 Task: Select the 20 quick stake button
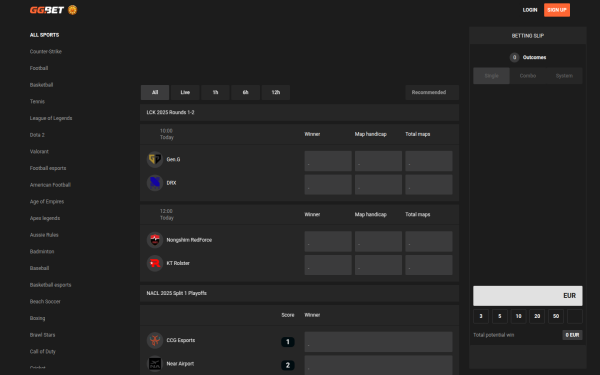537,316
